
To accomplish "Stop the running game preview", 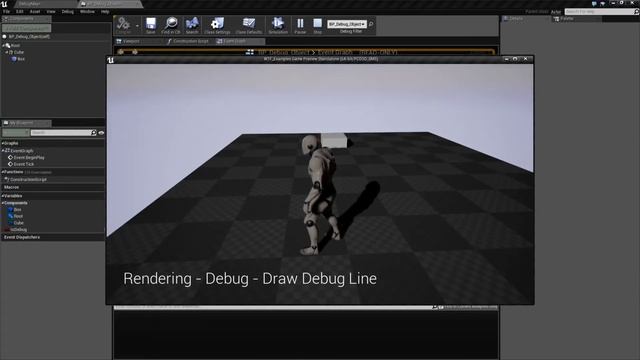I will point(318,25).
